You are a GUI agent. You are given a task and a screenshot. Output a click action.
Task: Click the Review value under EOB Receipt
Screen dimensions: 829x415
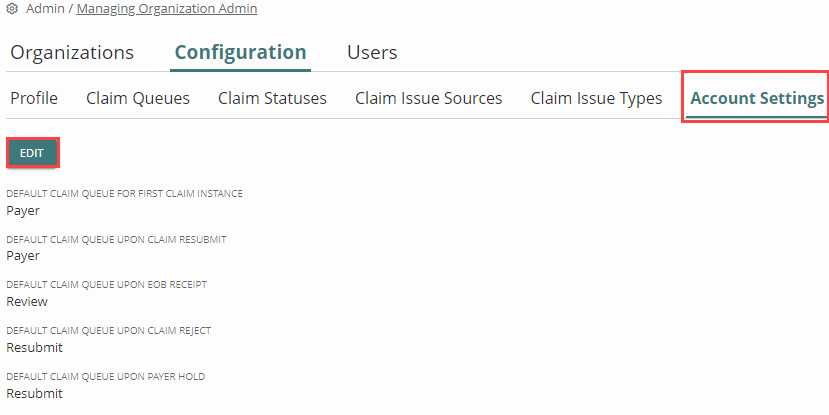(x=27, y=301)
